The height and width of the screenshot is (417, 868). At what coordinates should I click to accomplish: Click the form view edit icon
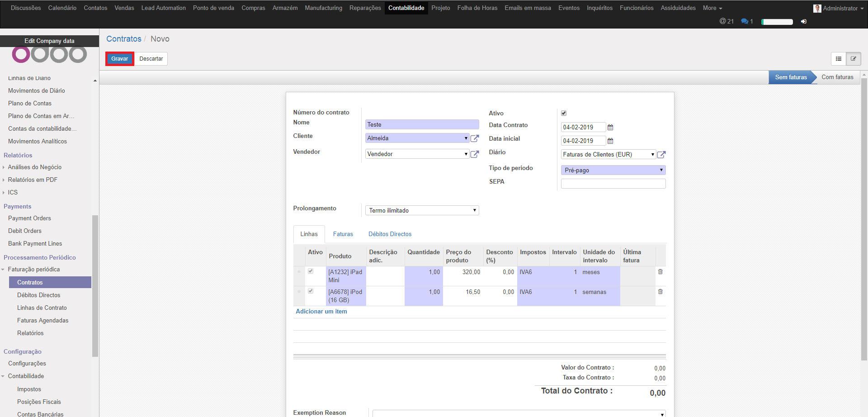[853, 59]
